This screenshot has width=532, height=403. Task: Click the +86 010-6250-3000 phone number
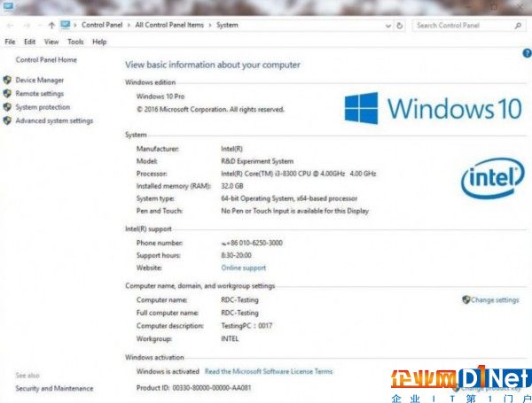(x=252, y=243)
